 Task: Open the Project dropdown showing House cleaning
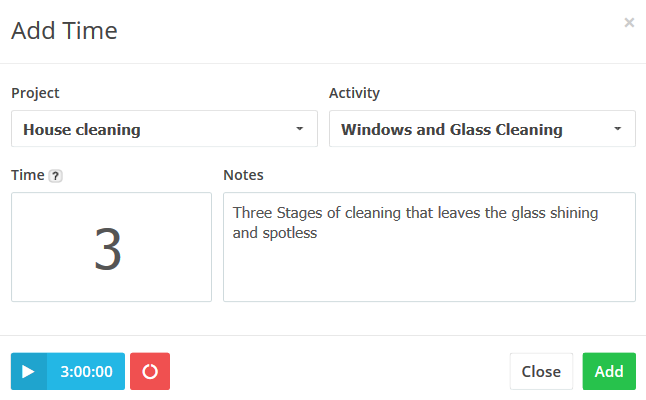pyautogui.click(x=164, y=129)
